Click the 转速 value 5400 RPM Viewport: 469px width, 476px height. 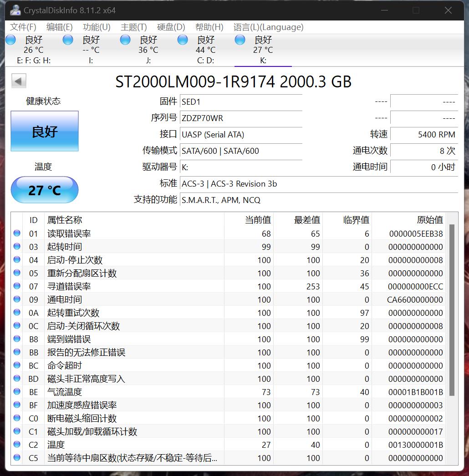424,135
